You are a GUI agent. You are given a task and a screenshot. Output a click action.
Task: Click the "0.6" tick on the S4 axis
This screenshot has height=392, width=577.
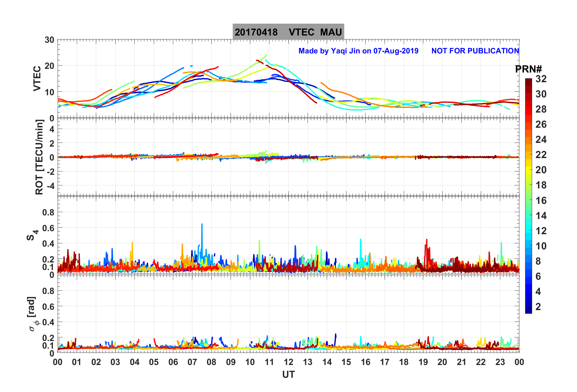48,228
